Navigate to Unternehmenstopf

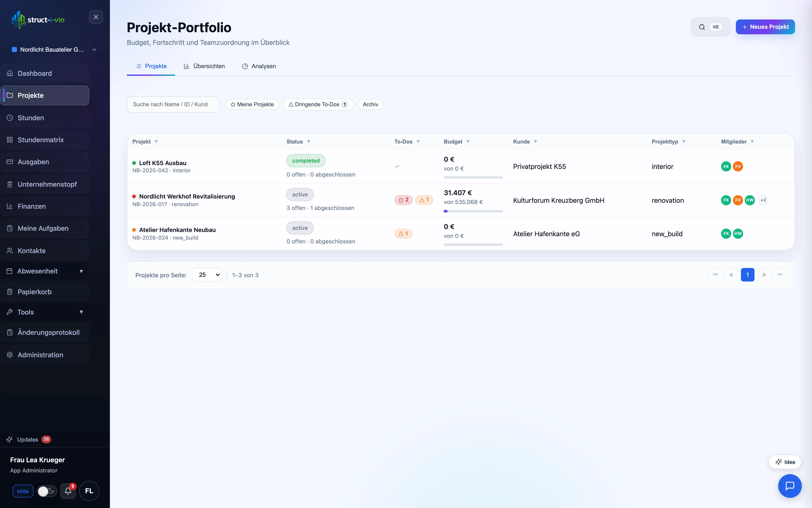coord(45,184)
